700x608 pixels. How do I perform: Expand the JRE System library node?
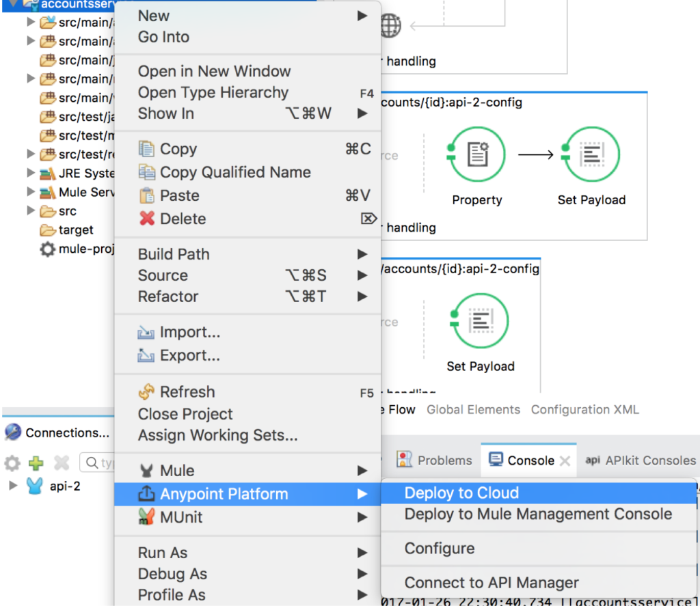(30, 173)
